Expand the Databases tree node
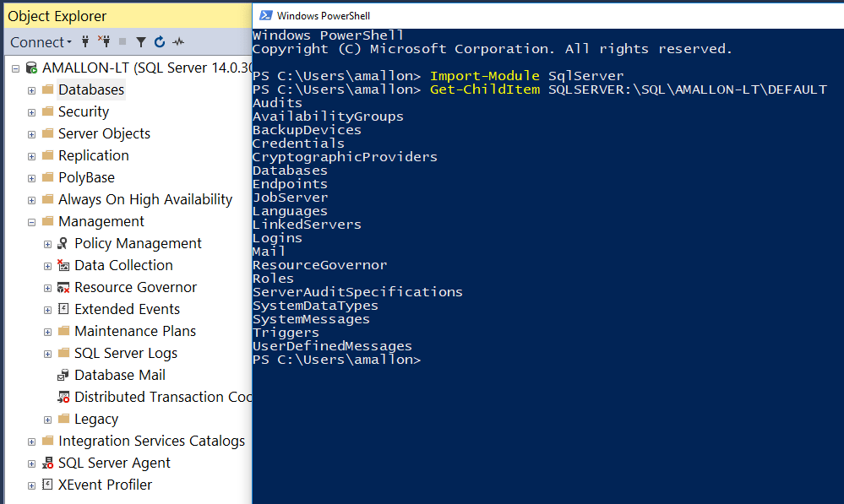The height and width of the screenshot is (504, 844). point(30,89)
